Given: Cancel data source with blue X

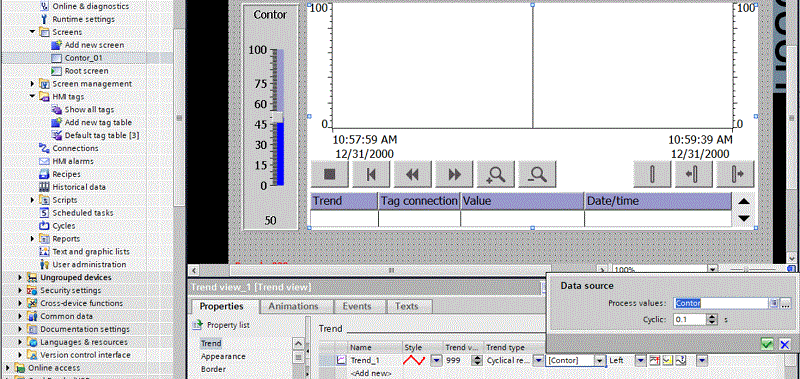Looking at the screenshot, I should 785,344.
